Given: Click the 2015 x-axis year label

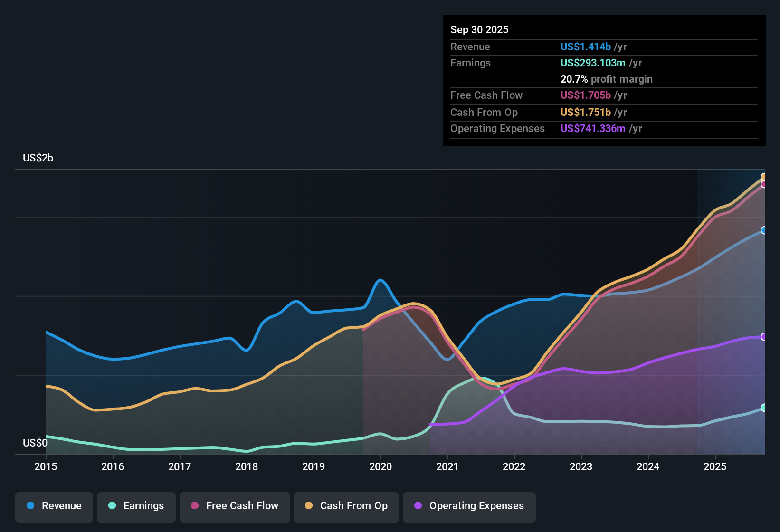Looking at the screenshot, I should (x=46, y=466).
